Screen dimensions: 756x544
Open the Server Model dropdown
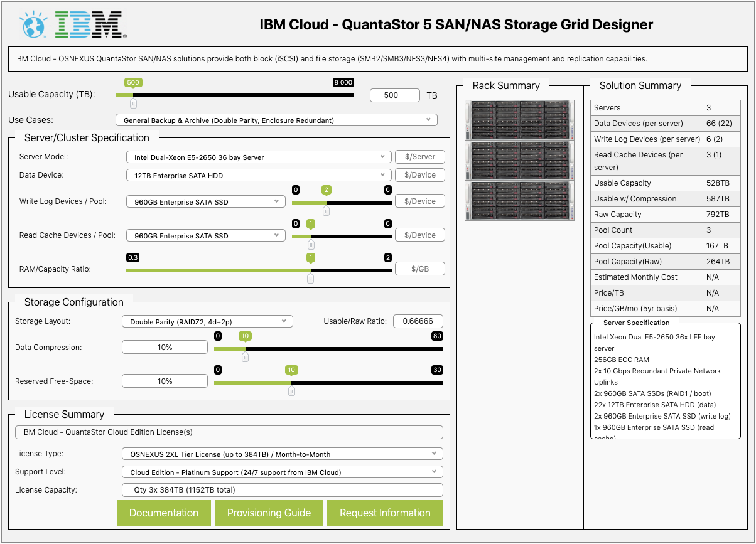(x=259, y=157)
